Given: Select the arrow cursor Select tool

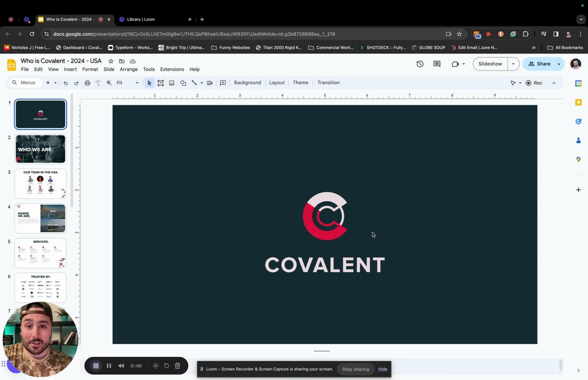Looking at the screenshot, I should tap(149, 83).
